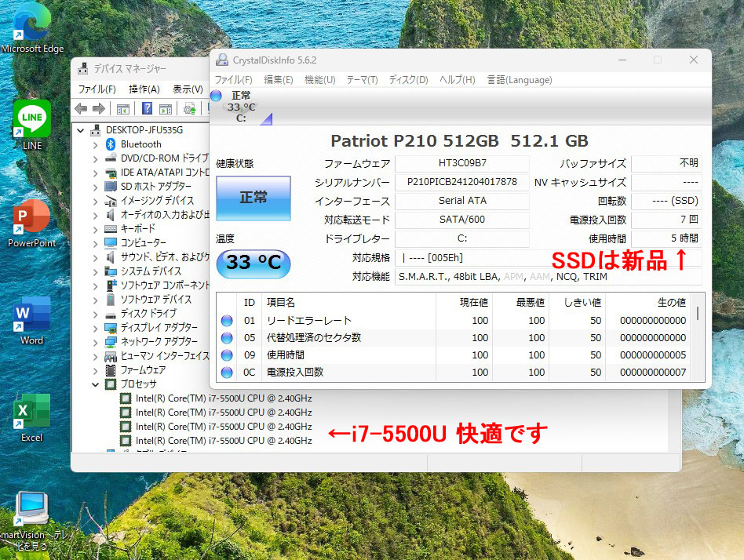Click the シリアルナンバー value field
This screenshot has height=560, width=744.
tap(462, 182)
